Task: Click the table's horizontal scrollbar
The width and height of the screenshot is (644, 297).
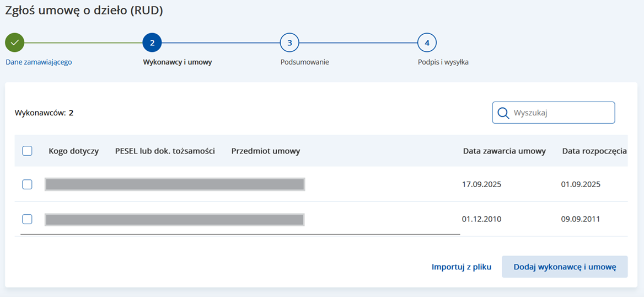Action: 240,234
